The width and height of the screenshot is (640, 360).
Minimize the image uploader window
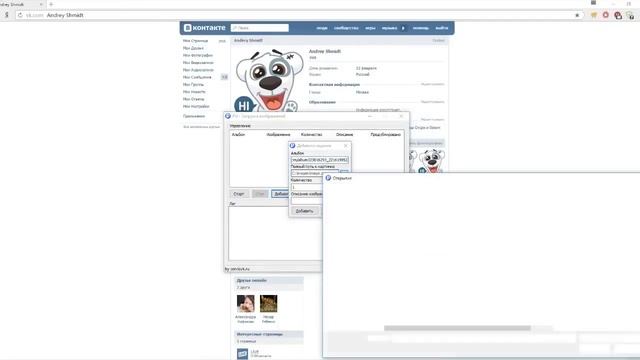click(x=370, y=116)
